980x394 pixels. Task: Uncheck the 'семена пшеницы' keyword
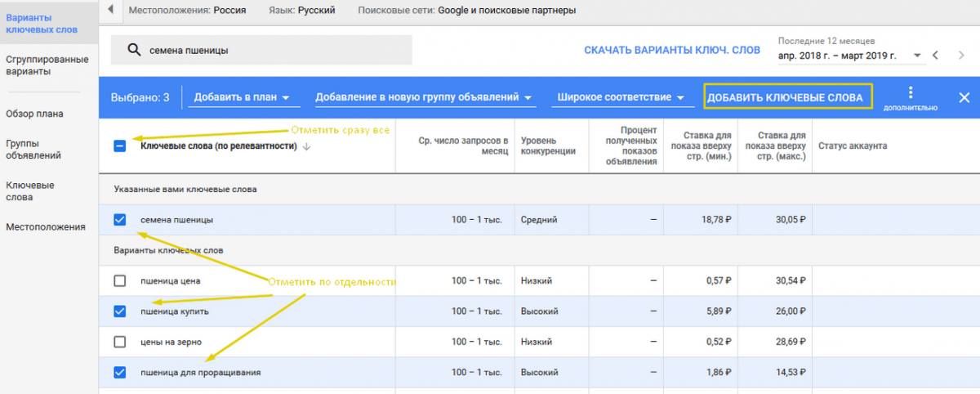click(x=120, y=219)
